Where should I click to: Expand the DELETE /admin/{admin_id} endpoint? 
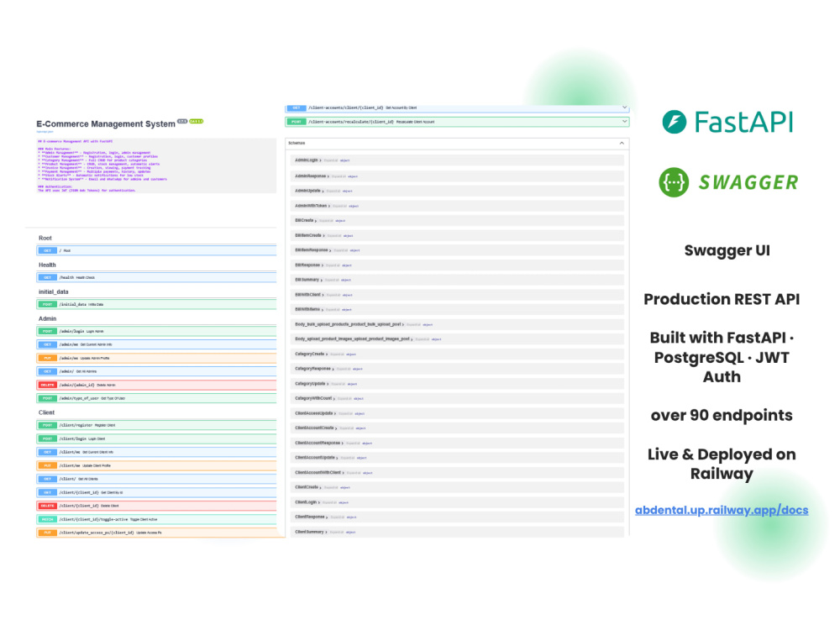[x=156, y=385]
